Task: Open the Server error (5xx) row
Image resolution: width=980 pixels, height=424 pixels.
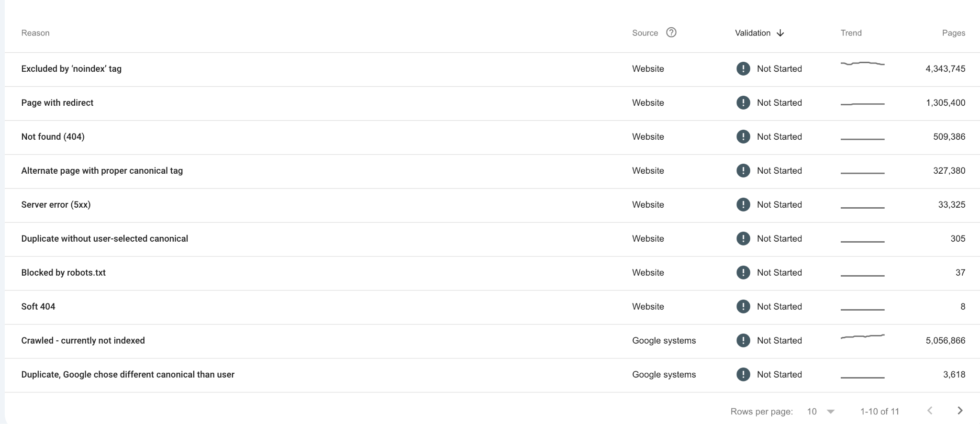Action: pos(492,205)
